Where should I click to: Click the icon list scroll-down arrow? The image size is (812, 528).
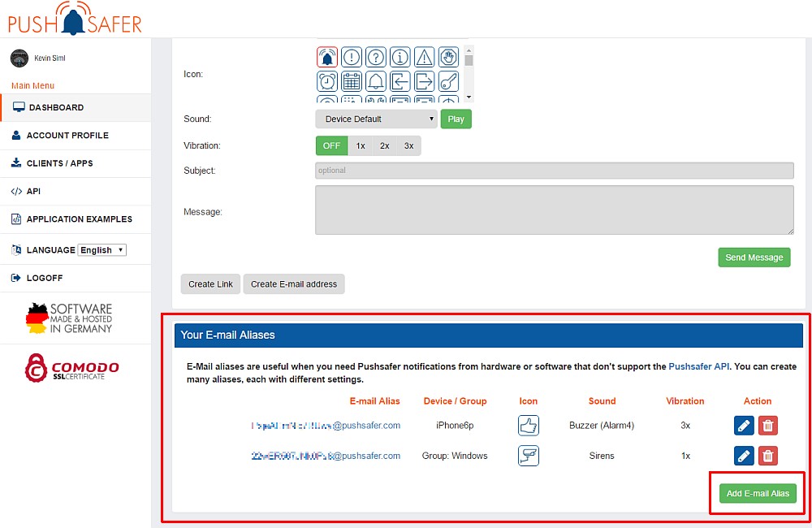coord(469,97)
